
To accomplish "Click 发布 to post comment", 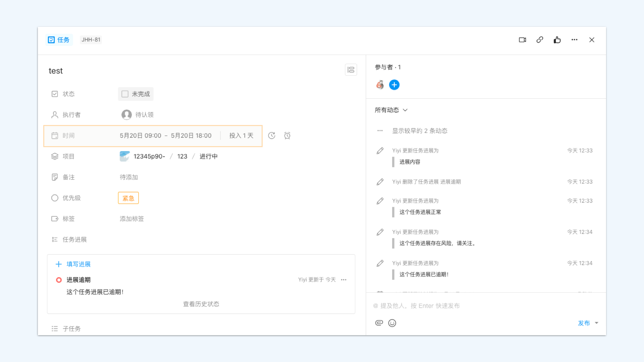I will [584, 323].
